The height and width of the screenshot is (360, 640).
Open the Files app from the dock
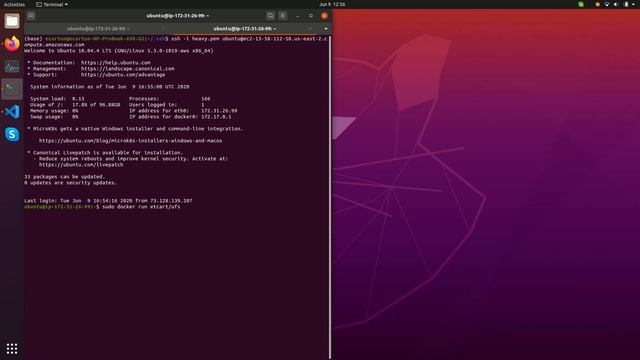(x=12, y=21)
